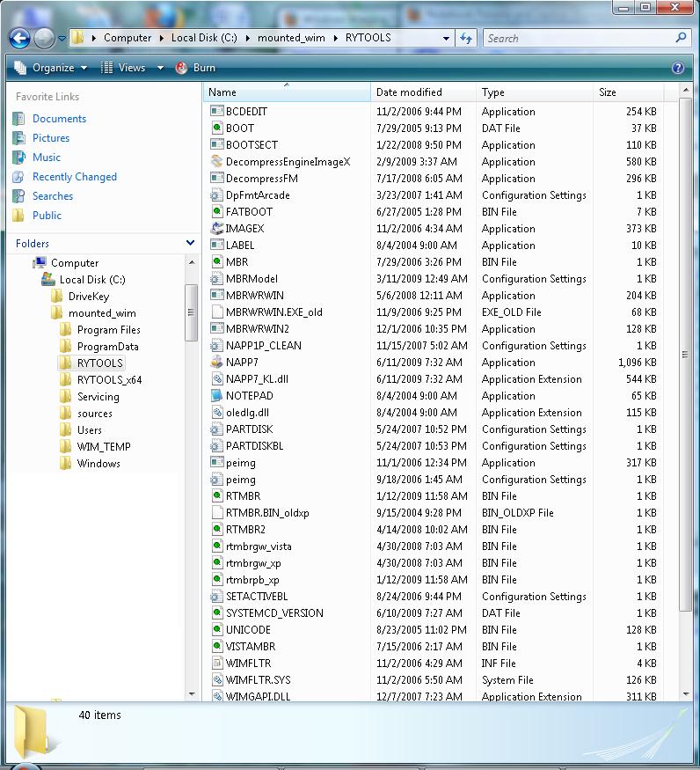Viewport: 700px width, 770px height.
Task: Click the DpFmtArcade settings file icon
Action: 216,194
